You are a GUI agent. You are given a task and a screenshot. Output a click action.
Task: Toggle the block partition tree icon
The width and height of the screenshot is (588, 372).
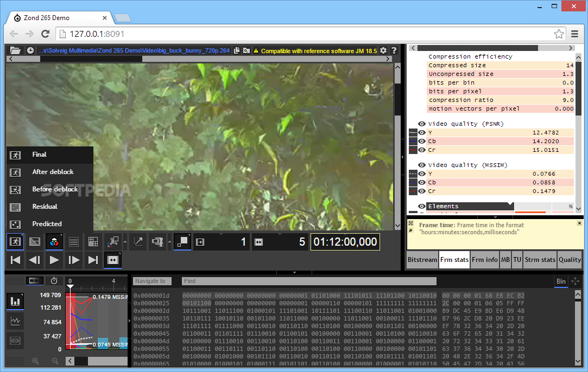[x=113, y=242]
